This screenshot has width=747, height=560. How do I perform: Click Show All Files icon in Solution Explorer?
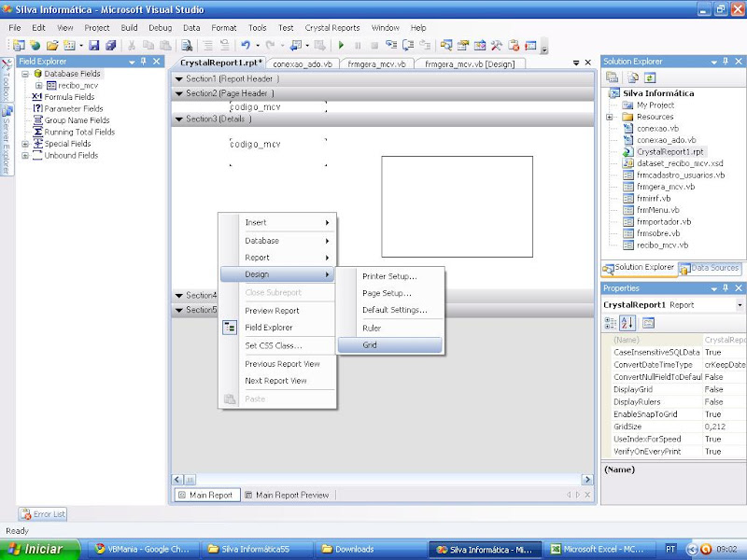(x=633, y=77)
